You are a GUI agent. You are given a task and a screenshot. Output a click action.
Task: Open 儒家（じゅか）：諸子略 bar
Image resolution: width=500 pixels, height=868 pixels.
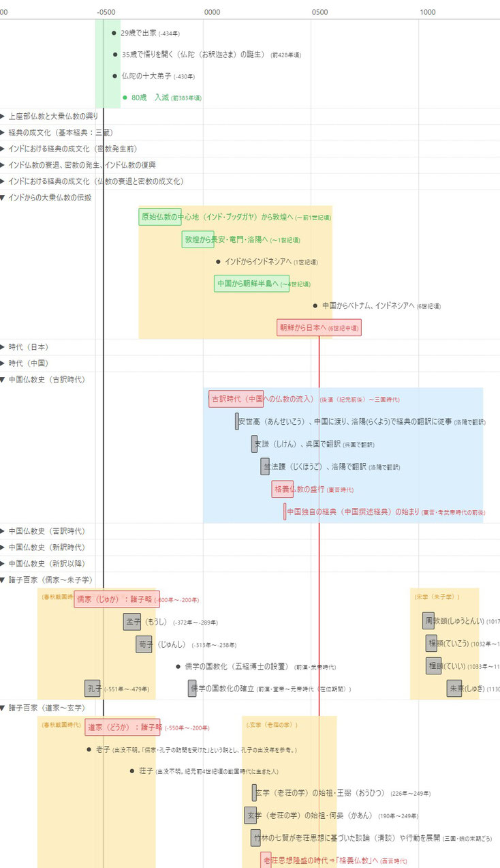(x=117, y=599)
